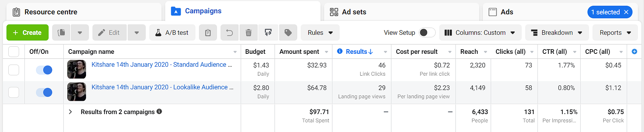
Task: Open Kitshare Standard Audience campaign link
Action: tap(162, 65)
